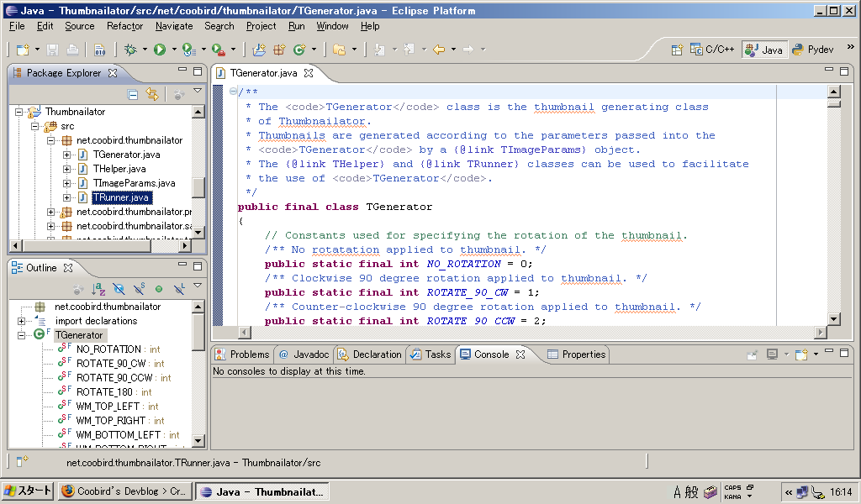
Task: Click the New Java Package icon
Action: 279,50
